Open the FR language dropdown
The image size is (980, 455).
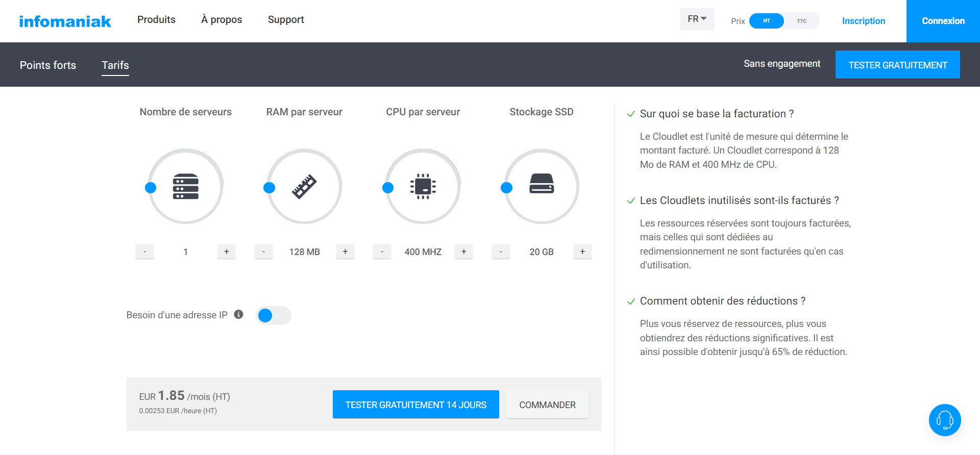pos(697,19)
